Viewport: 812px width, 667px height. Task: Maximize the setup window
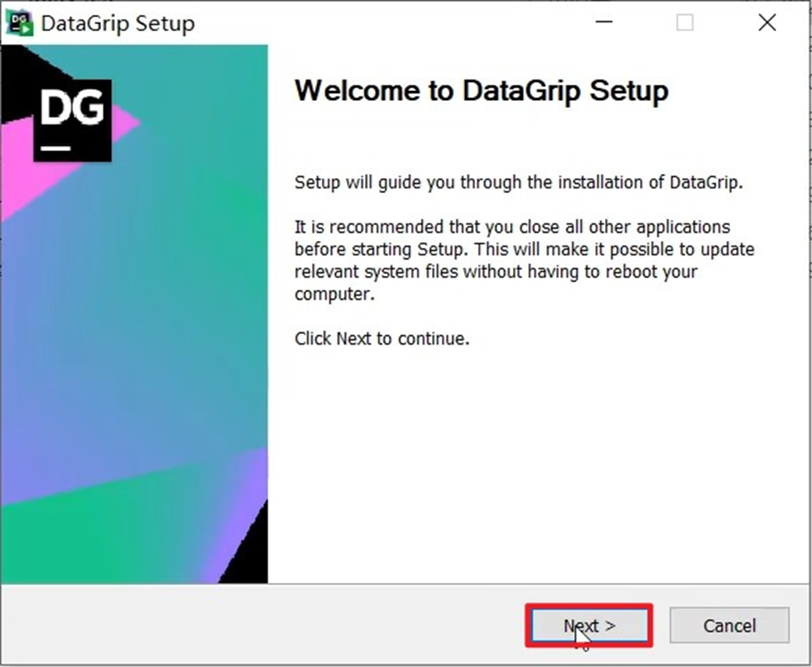tap(684, 21)
